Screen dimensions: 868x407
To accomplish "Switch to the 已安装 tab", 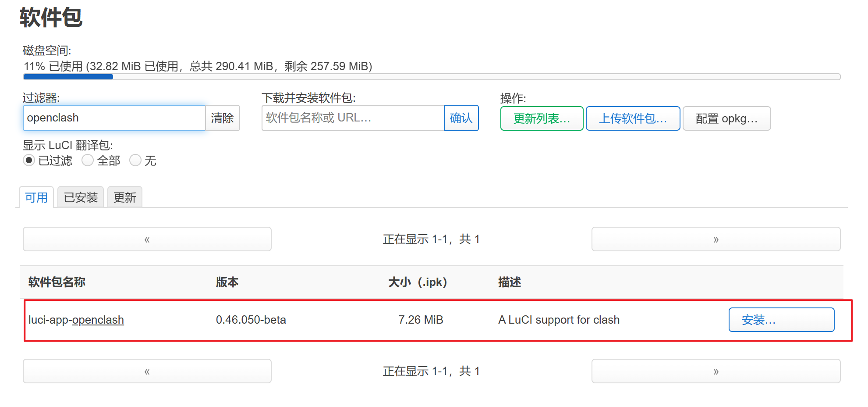I will [81, 197].
